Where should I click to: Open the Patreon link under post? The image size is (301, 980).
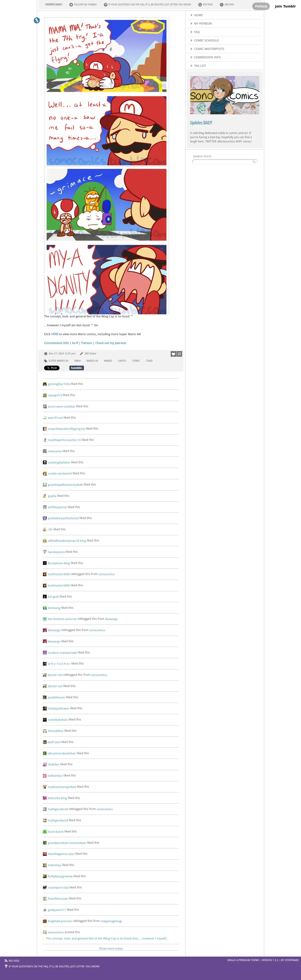click(x=87, y=343)
